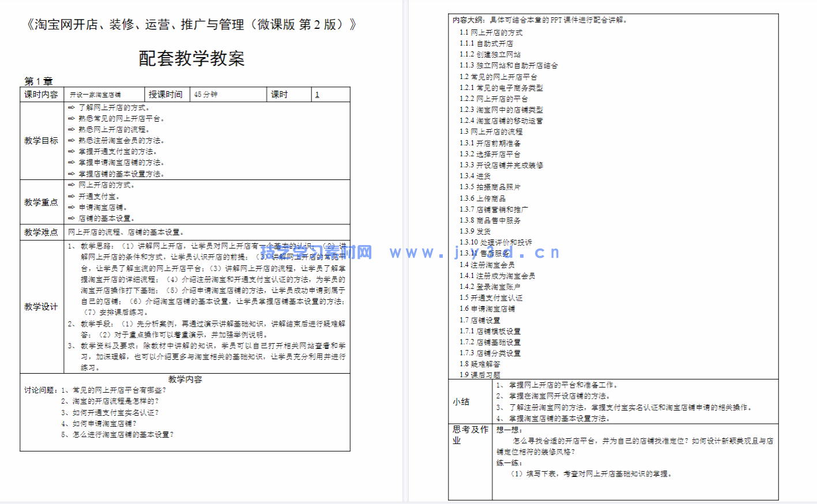Select the document title 配套教学教案
Image resolution: width=817 pixels, height=504 pixels.
[x=191, y=58]
